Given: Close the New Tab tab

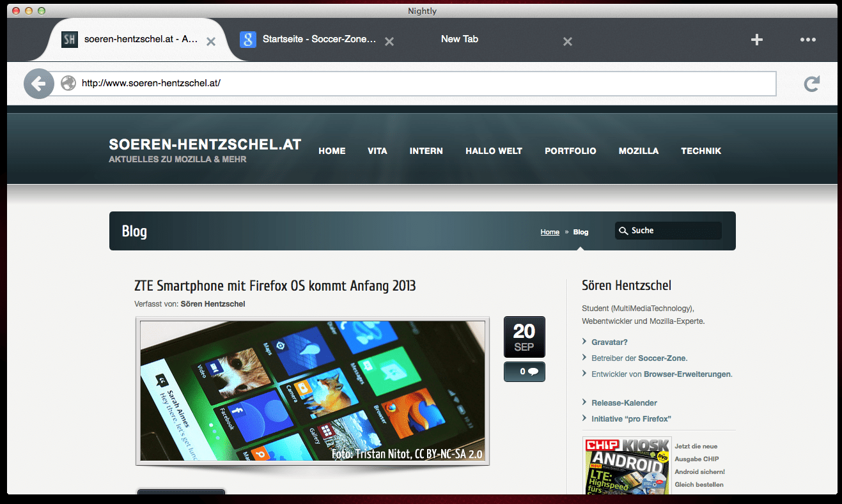Looking at the screenshot, I should click(x=567, y=42).
